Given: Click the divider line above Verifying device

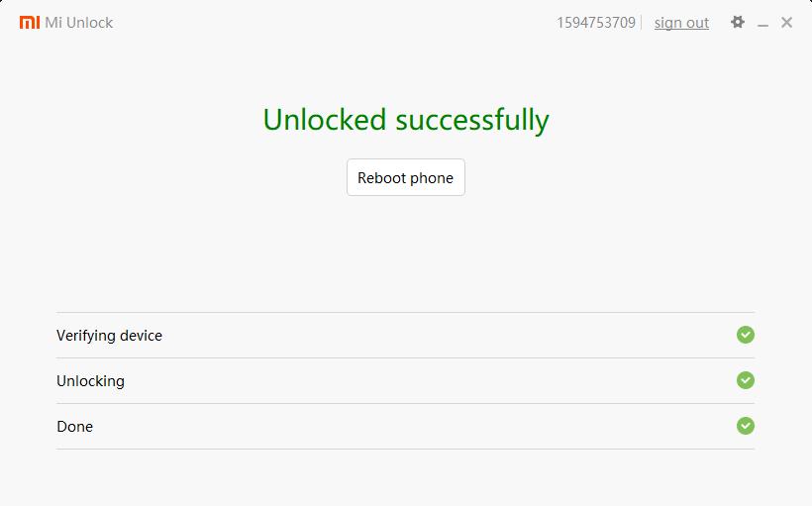Looking at the screenshot, I should point(405,312).
